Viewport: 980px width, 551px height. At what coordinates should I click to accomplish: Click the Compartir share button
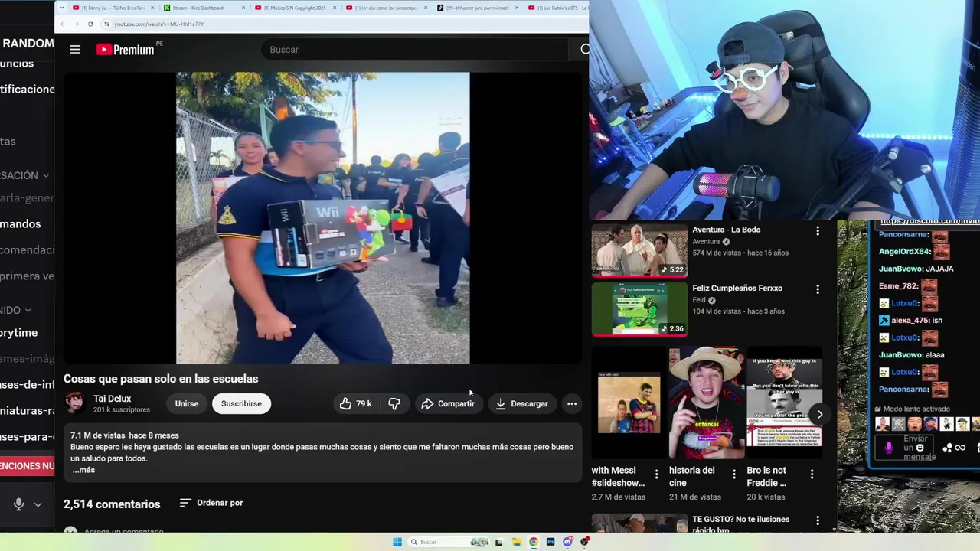448,403
